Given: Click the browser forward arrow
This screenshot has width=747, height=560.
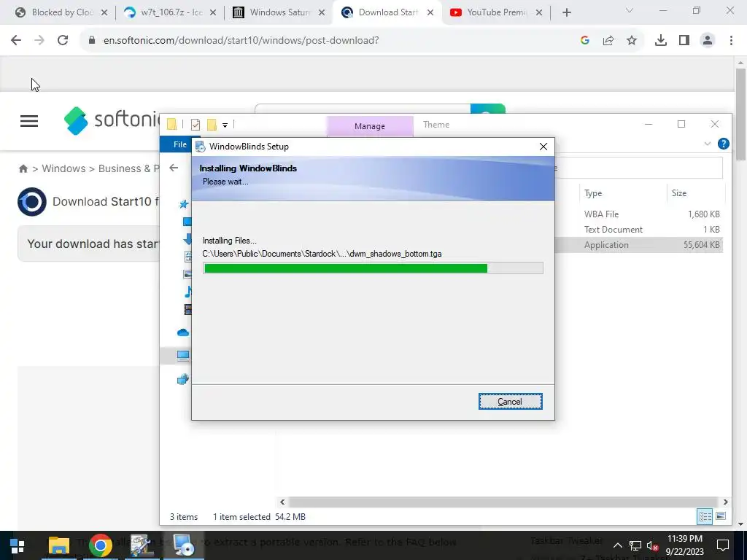Looking at the screenshot, I should point(39,41).
